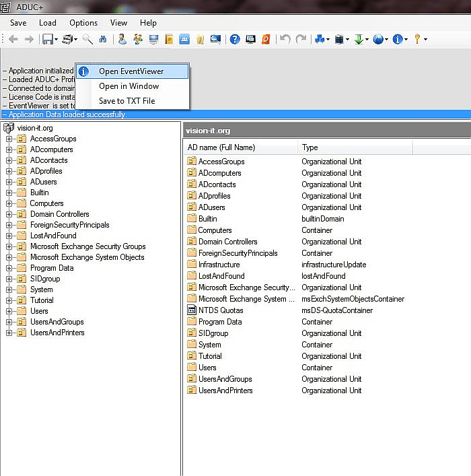Click the blue network cubes icon
This screenshot has width=471, height=476.
(x=320, y=39)
